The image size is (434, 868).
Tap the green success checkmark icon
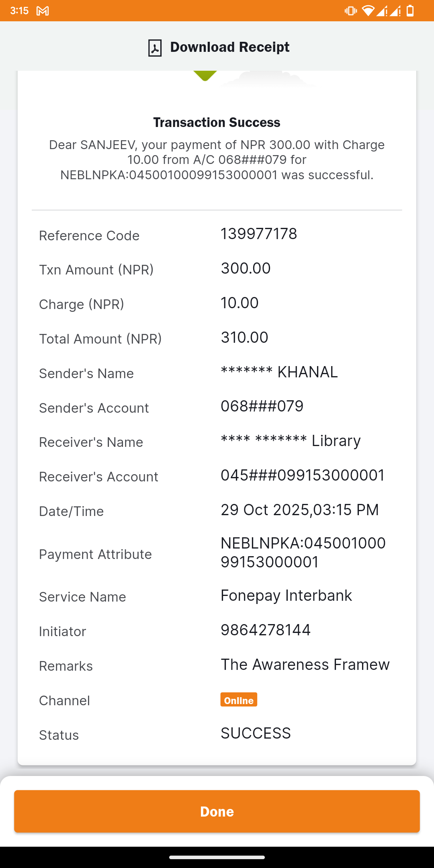click(205, 75)
